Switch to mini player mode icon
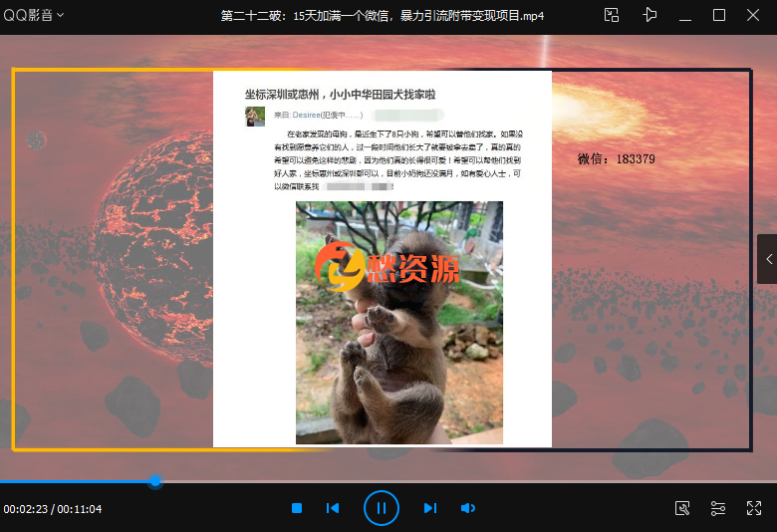Image resolution: width=777 pixels, height=532 pixels. 612,15
